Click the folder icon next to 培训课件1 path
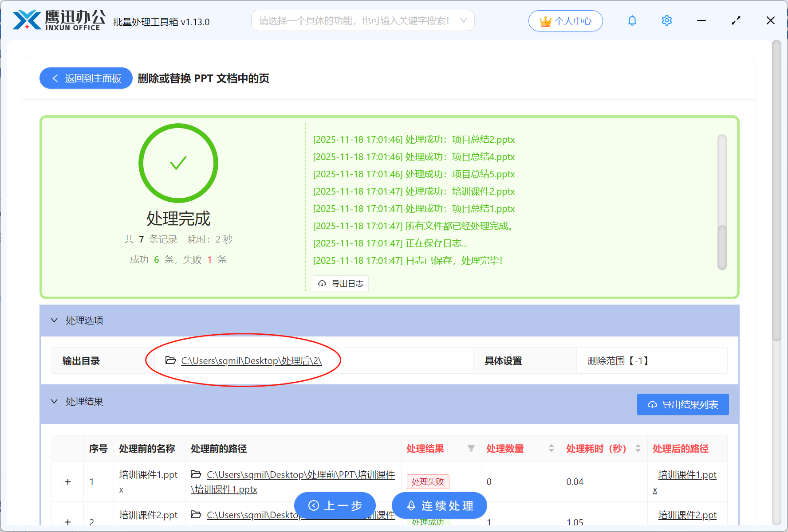The width and height of the screenshot is (788, 532). point(197,474)
